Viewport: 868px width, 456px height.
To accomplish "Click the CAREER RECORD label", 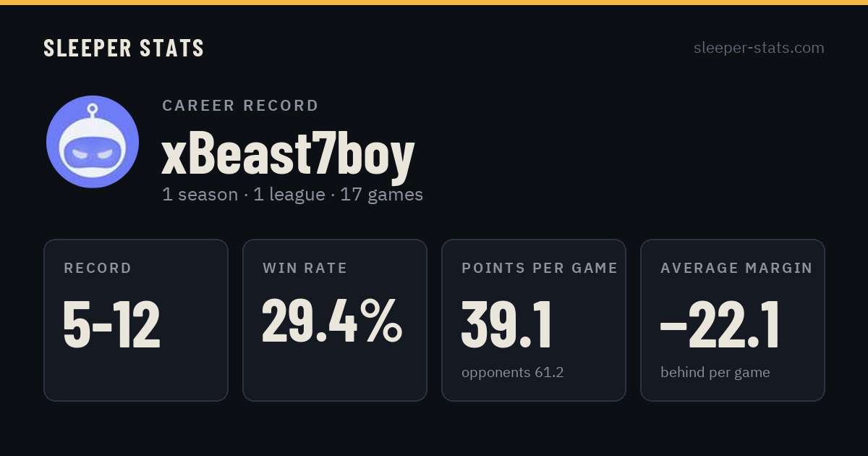I will tap(240, 106).
